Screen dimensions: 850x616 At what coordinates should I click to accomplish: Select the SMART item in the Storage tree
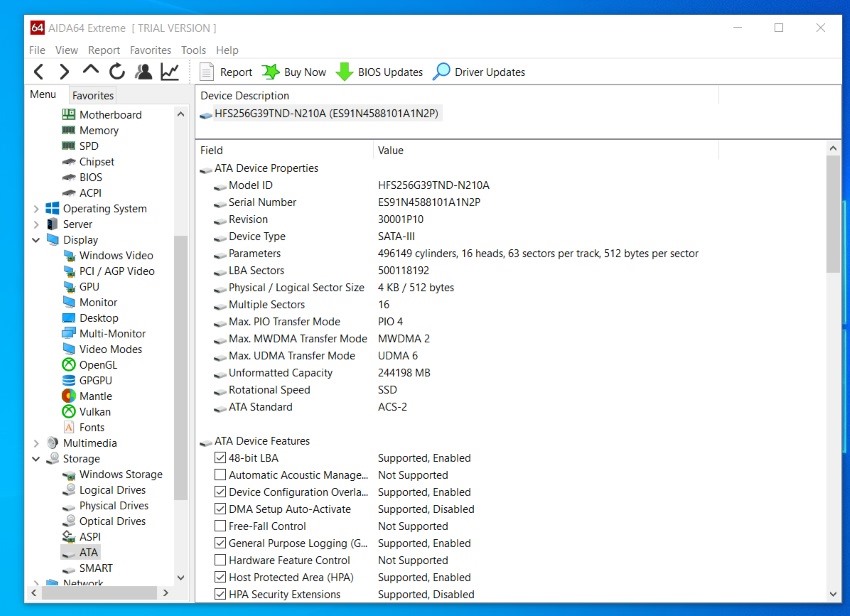click(x=96, y=568)
